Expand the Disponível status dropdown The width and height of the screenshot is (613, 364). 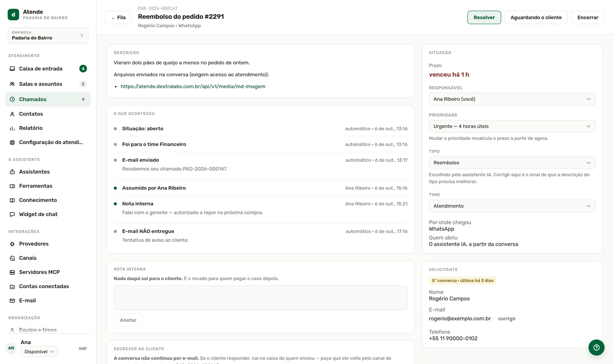coord(39,352)
